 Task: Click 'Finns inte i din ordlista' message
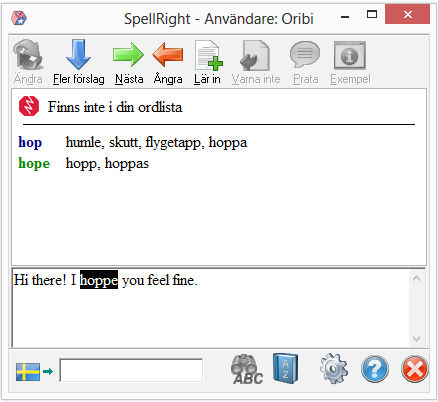(115, 107)
